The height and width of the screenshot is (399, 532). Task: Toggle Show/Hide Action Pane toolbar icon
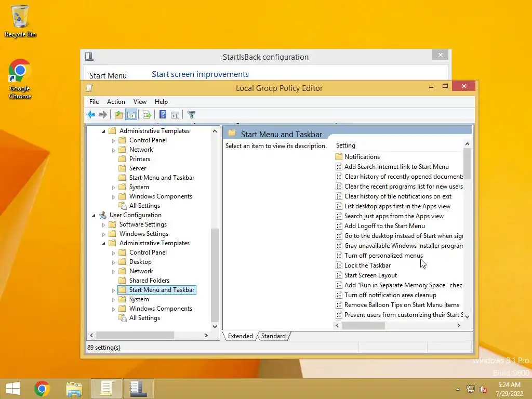(x=175, y=115)
